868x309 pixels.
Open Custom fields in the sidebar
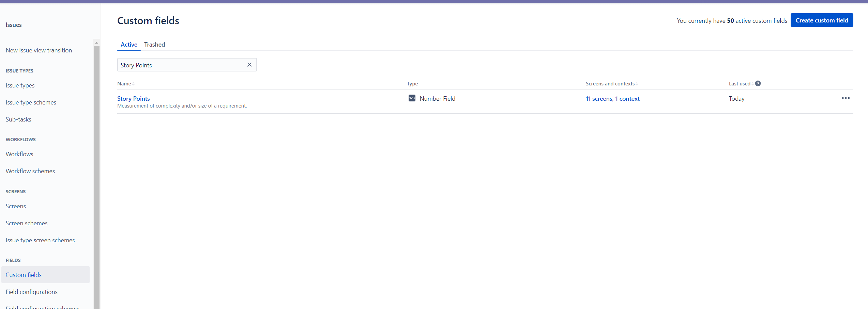(24, 275)
